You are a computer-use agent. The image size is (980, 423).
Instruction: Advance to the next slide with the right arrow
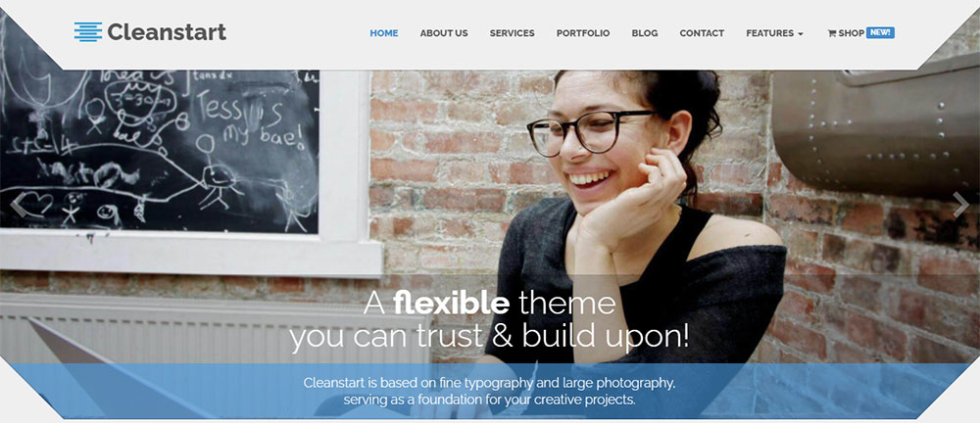pos(960,205)
